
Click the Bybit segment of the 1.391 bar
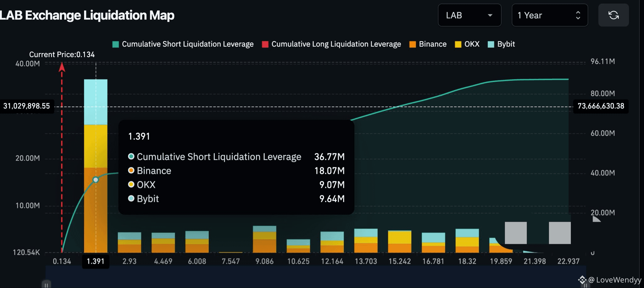(x=96, y=102)
